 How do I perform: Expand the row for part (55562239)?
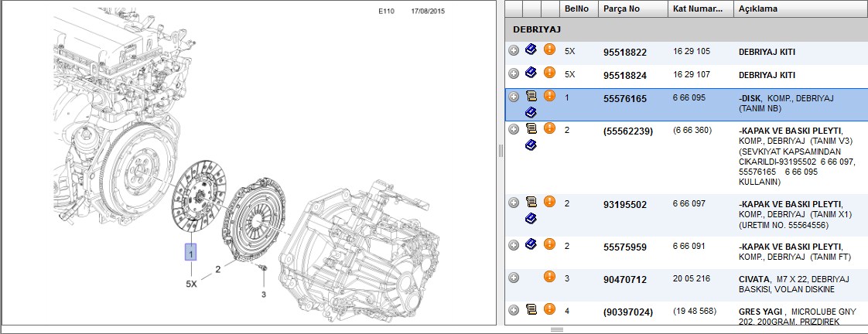[x=514, y=129]
